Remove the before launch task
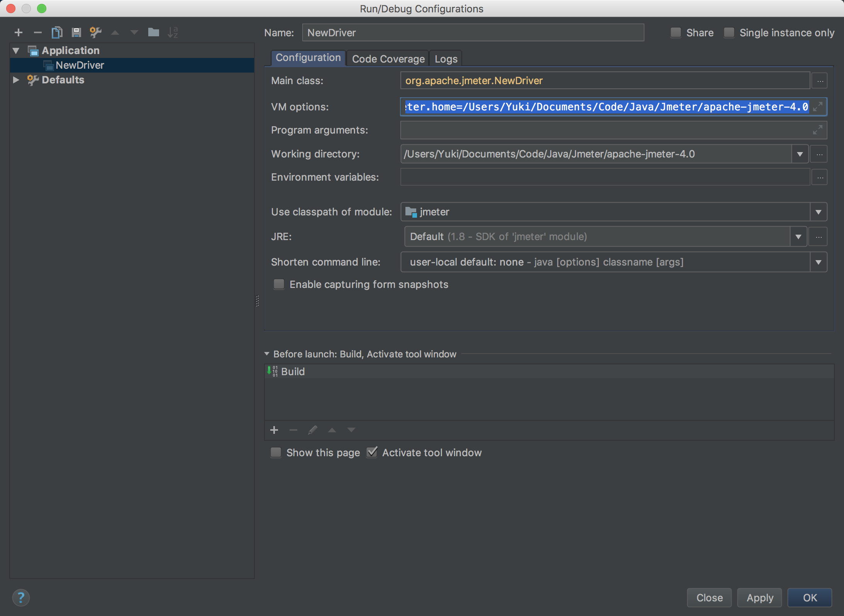 (x=293, y=430)
